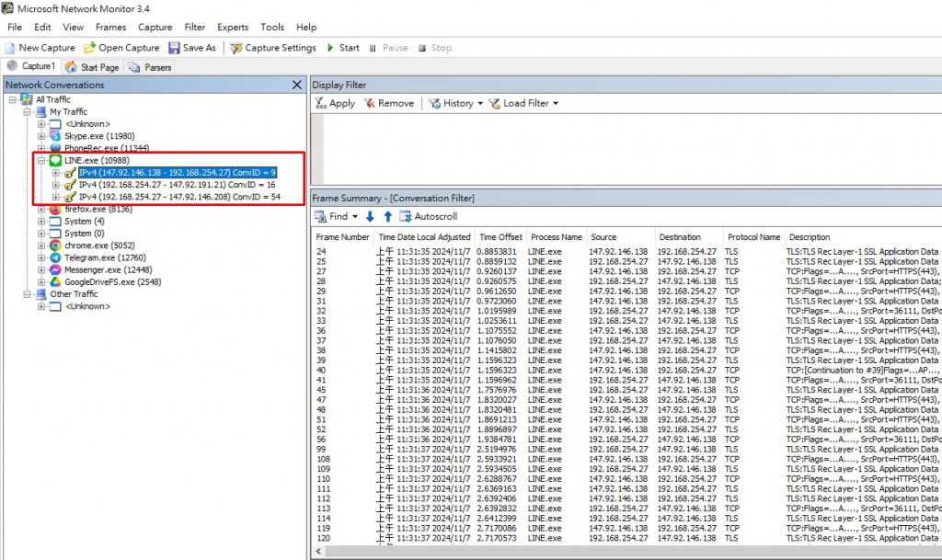Image resolution: width=942 pixels, height=560 pixels.
Task: Open the Filter menu
Action: [195, 27]
